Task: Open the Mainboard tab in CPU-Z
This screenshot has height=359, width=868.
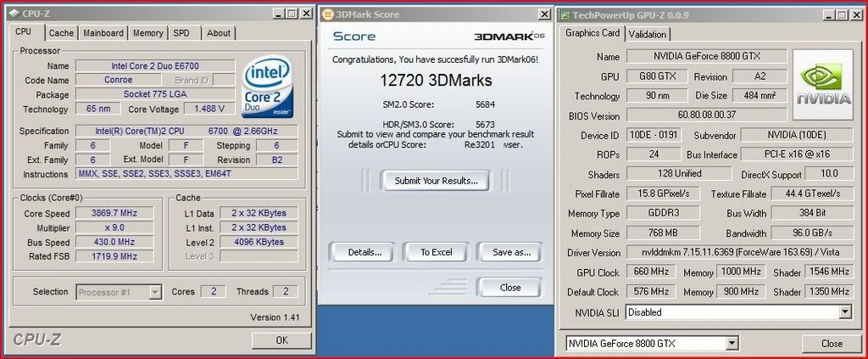Action: 103,33
